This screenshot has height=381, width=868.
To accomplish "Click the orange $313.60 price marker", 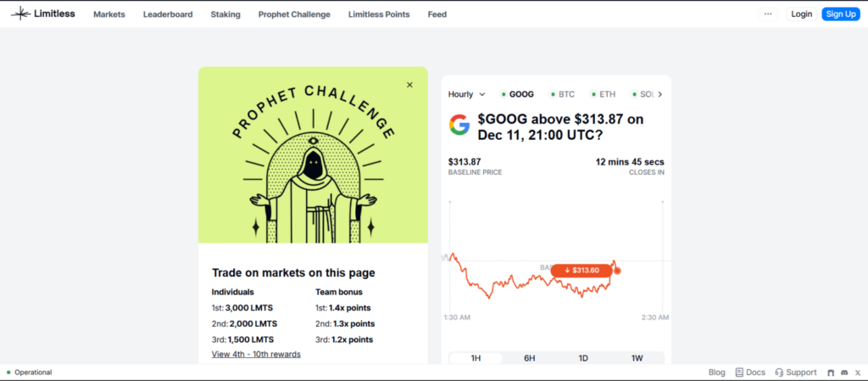I will pos(581,271).
